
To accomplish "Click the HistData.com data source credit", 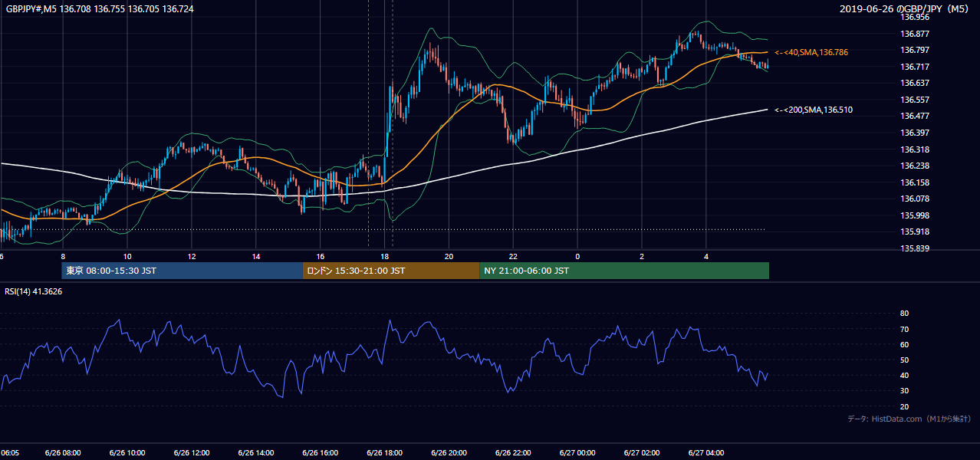I will coord(909,419).
